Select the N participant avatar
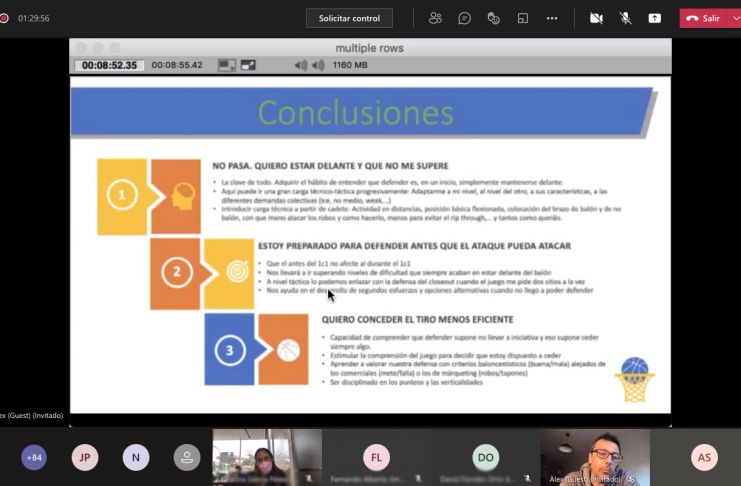741x486 pixels. point(136,457)
